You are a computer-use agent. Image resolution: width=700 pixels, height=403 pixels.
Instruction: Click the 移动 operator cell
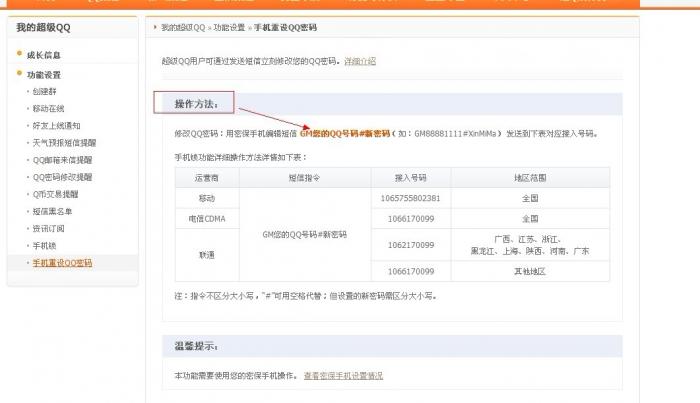pyautogui.click(x=207, y=198)
